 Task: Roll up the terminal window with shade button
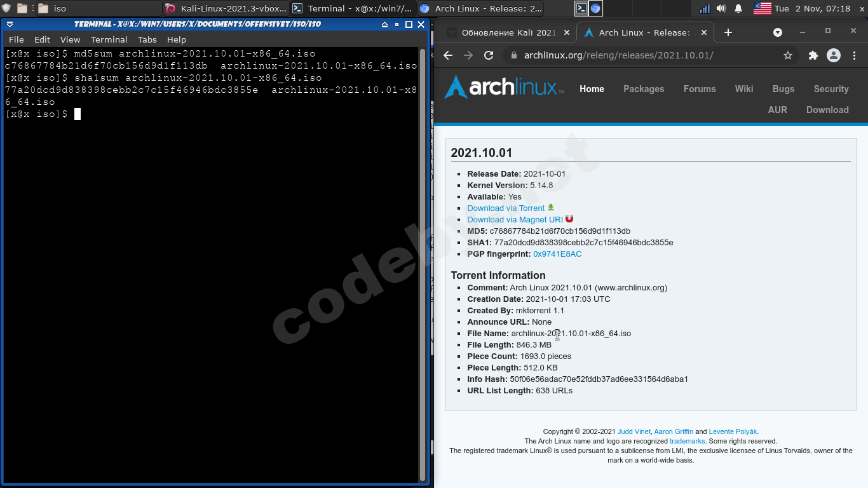tap(384, 24)
